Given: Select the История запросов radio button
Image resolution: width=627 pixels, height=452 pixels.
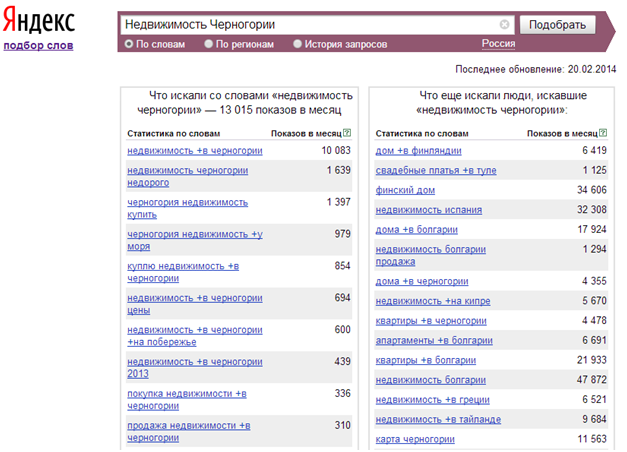Looking at the screenshot, I should click(297, 44).
